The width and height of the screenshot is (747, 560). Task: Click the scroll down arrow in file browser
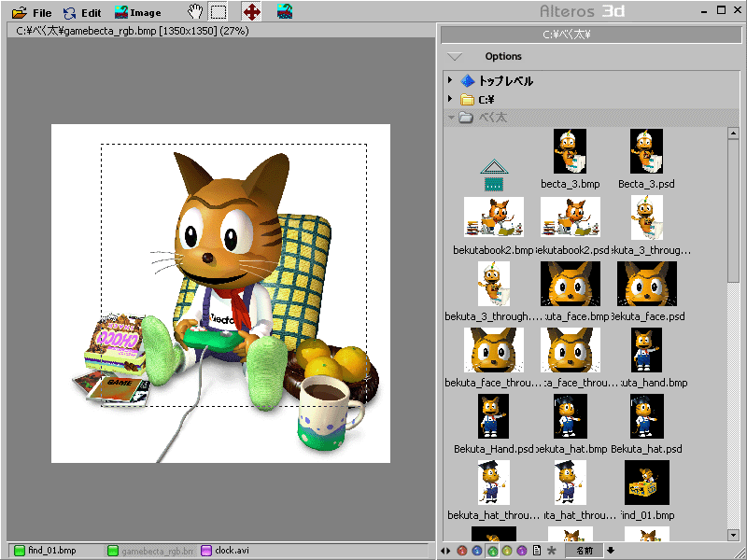tap(734, 535)
